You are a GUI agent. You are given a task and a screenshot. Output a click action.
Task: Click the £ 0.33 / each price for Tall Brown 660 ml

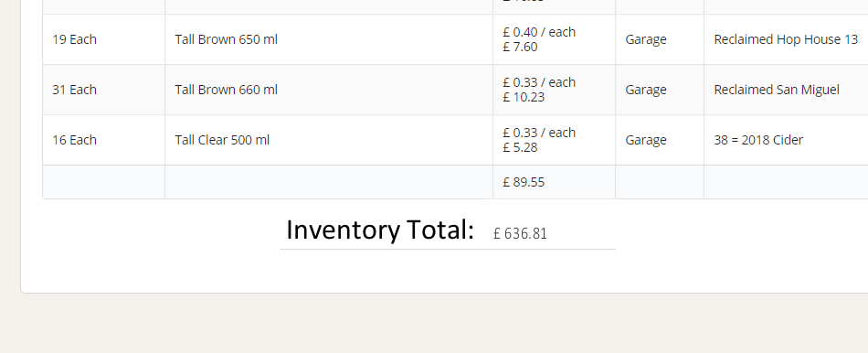[x=539, y=82]
